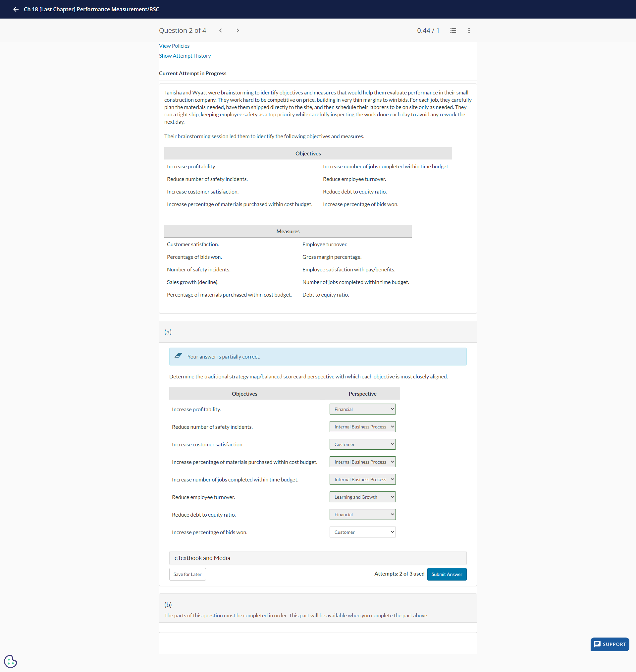Open the cookie preferences icon
Viewport: 636px width, 672px height.
tap(11, 661)
